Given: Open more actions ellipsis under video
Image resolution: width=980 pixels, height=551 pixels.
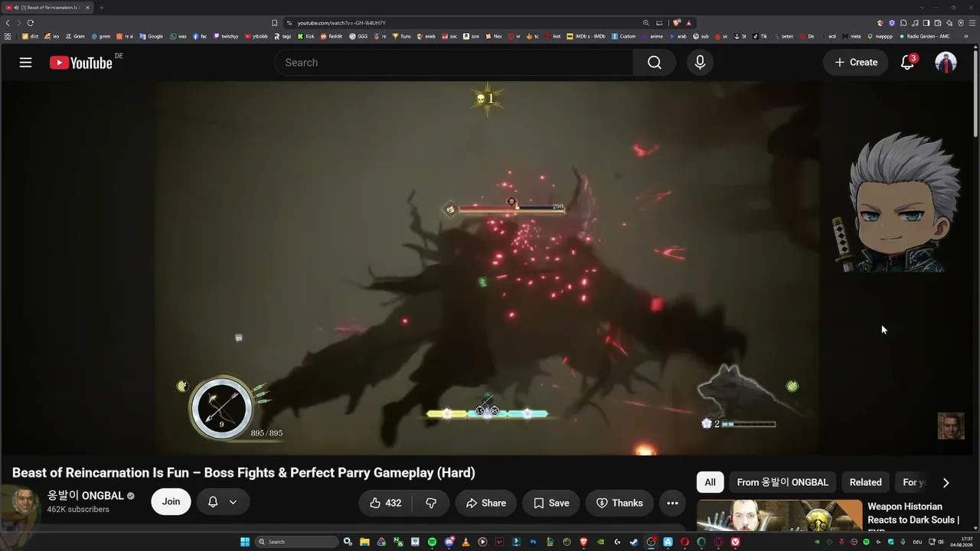Looking at the screenshot, I should [x=672, y=503].
